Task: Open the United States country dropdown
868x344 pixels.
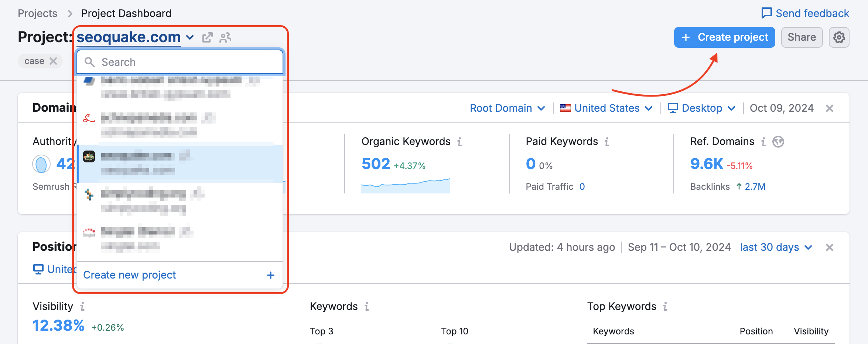Action: 606,108
